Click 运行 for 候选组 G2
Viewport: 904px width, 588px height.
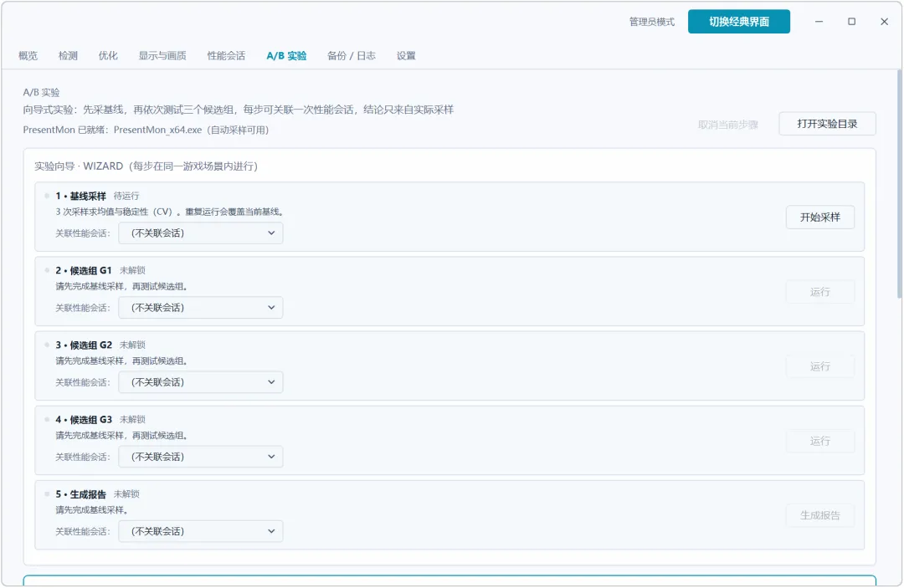pos(819,366)
